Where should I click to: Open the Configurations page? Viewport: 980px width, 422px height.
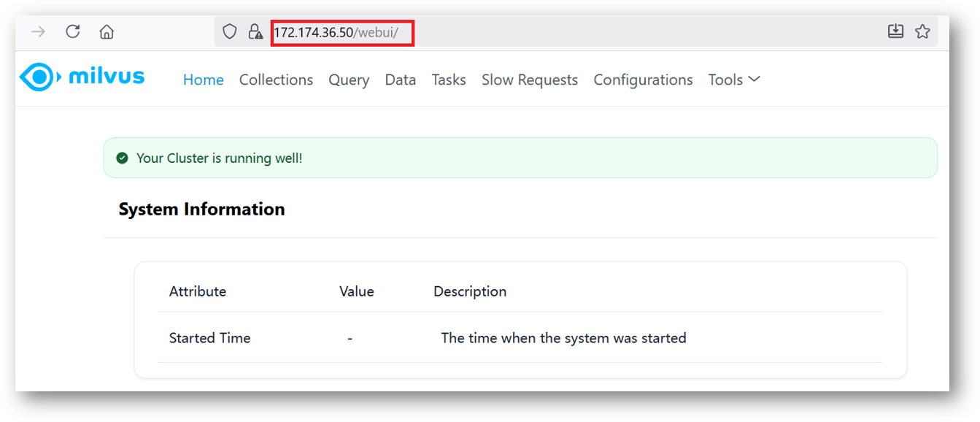[643, 80]
